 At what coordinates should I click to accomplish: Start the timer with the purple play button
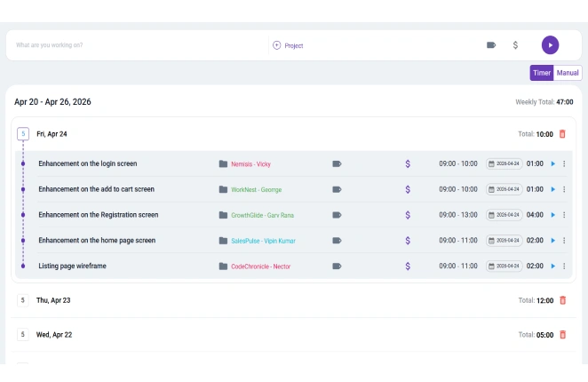point(550,45)
